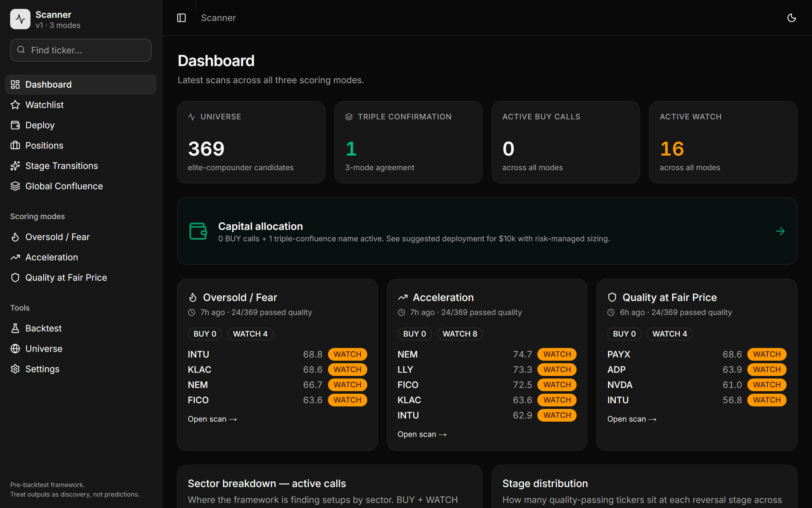Click the Stage Transitions sparkles icon
This screenshot has height=508, width=812.
tap(15, 166)
